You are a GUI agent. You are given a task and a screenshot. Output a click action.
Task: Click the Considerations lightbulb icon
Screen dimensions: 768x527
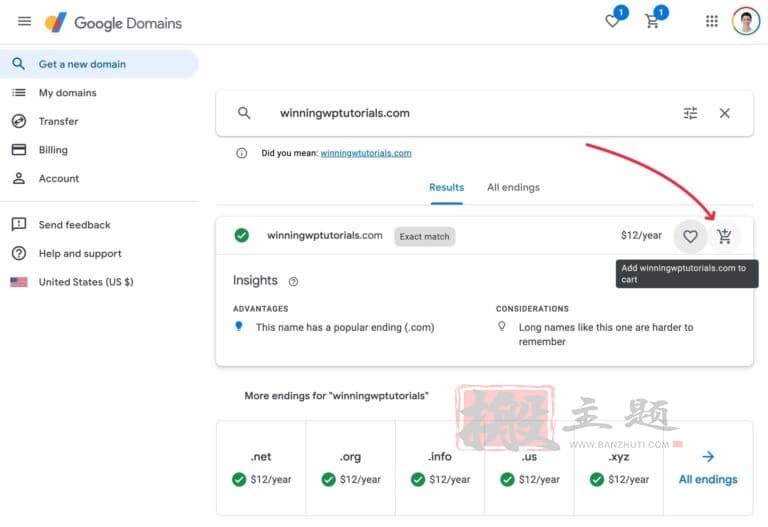pos(502,326)
